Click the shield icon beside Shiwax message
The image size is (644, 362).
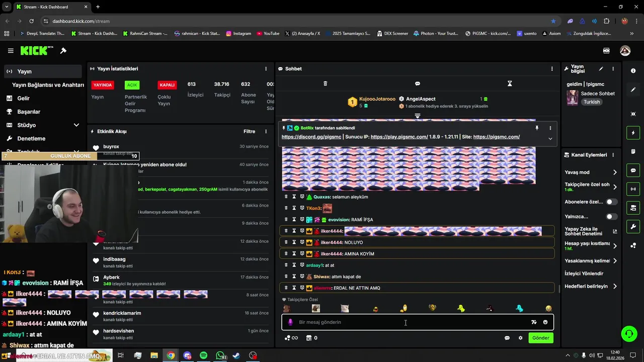point(302,277)
